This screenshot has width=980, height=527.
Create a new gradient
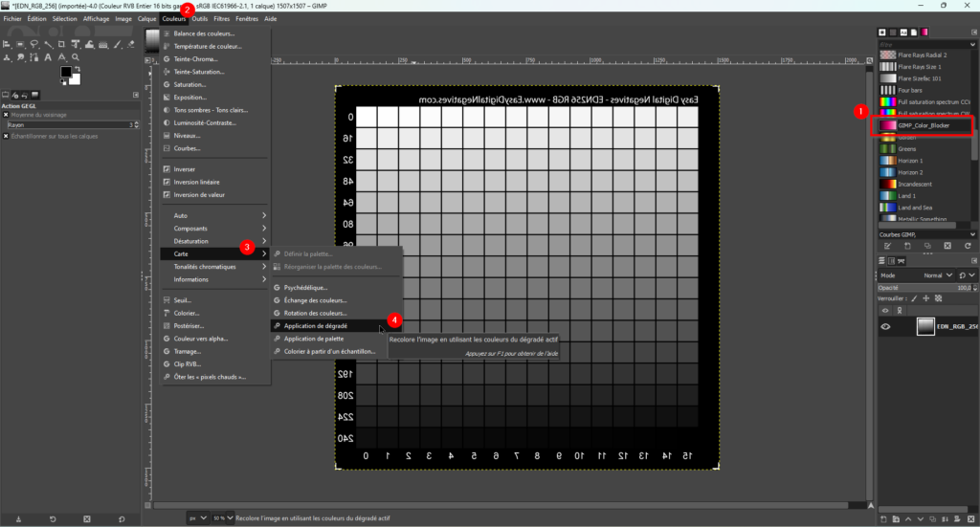point(907,246)
